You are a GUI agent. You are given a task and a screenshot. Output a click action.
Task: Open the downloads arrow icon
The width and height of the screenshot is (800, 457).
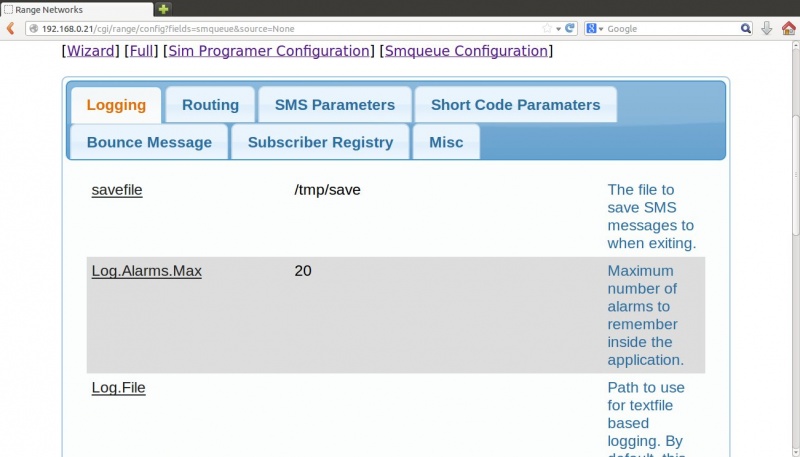coord(767,29)
